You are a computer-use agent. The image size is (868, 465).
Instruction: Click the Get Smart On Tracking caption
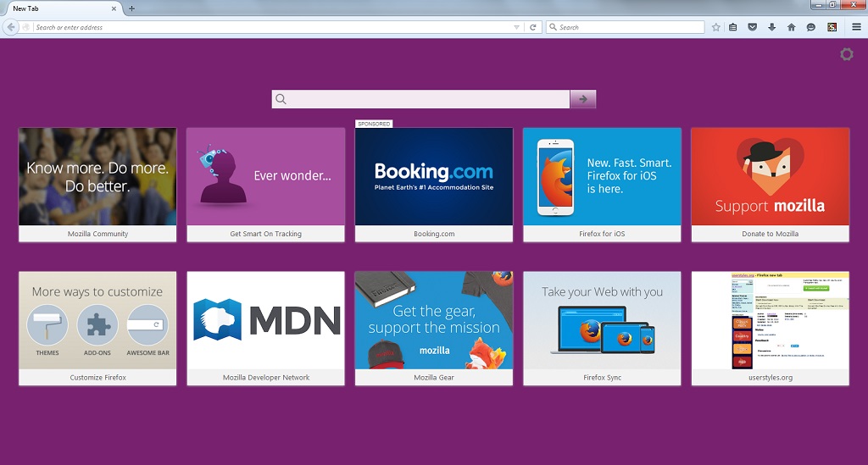[x=265, y=234]
